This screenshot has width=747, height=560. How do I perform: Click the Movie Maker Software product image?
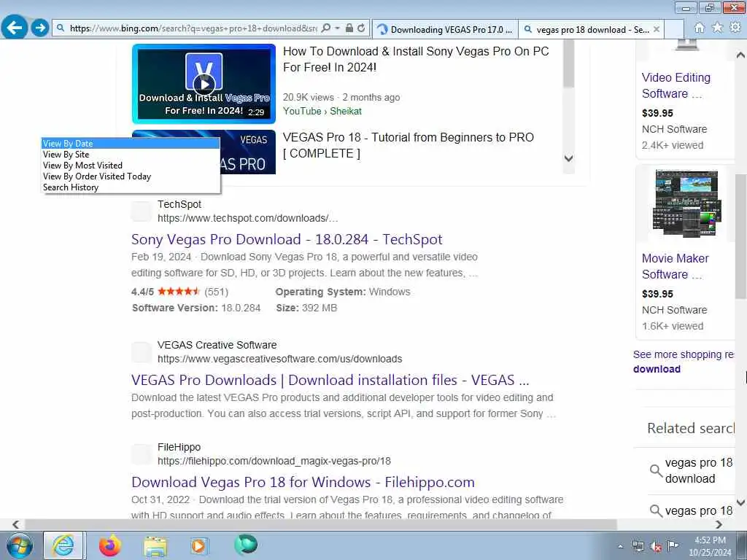click(686, 203)
